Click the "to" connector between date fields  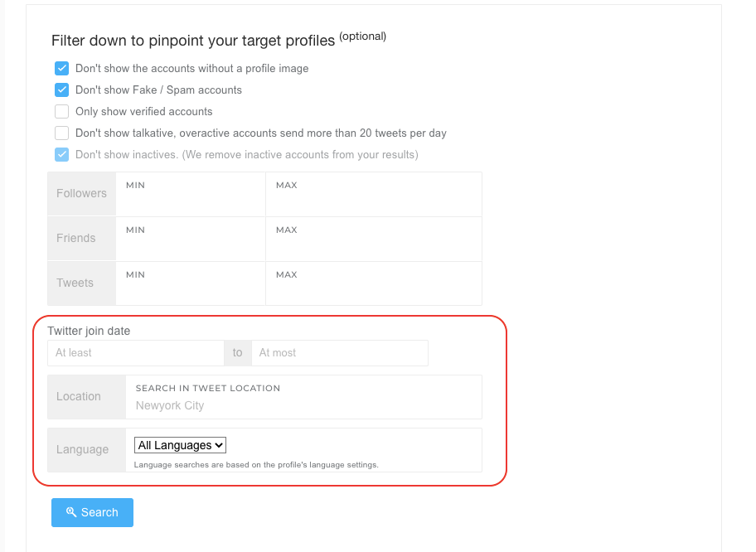[238, 352]
